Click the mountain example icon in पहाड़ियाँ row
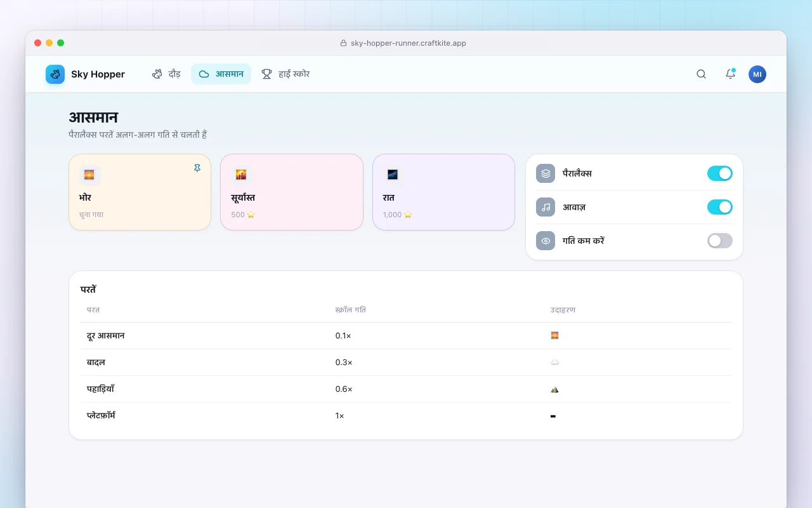Screen dimensions: 812x508 554,389
